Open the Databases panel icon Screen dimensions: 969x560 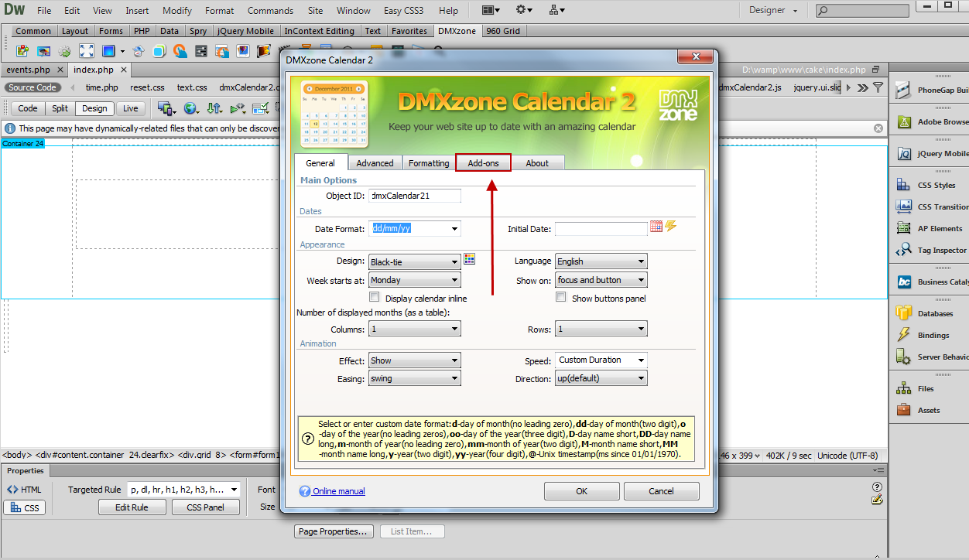pyautogui.click(x=903, y=314)
